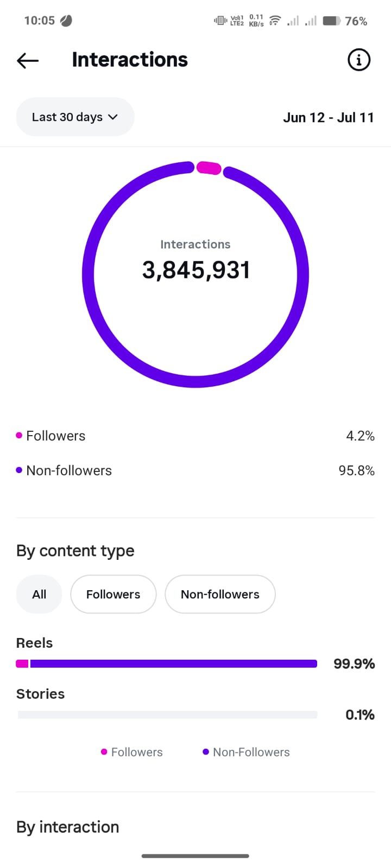Open the info icon for Interactions

tap(358, 60)
